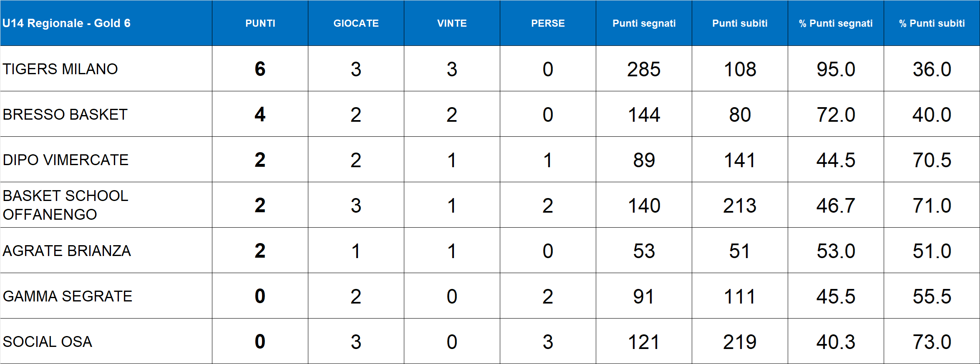This screenshot has width=980, height=364.
Task: Click Tigers Milano's 285 points scored
Action: click(x=644, y=69)
